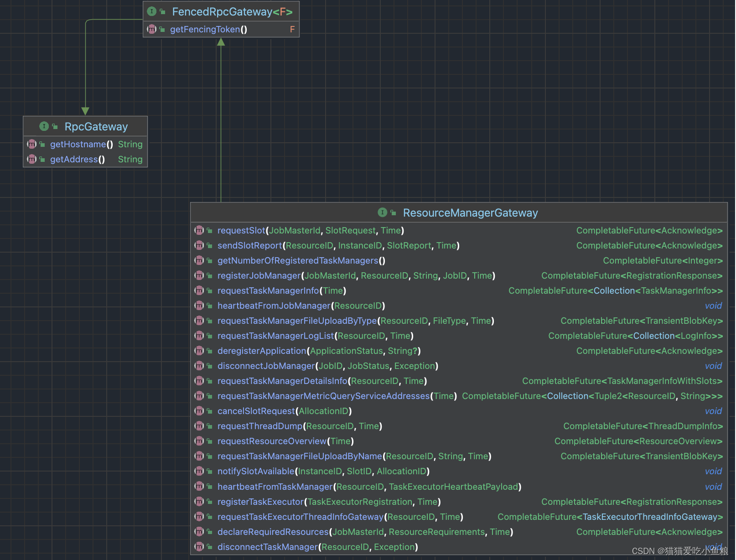Click the getHostname method icon
The image size is (736, 560).
click(x=32, y=144)
